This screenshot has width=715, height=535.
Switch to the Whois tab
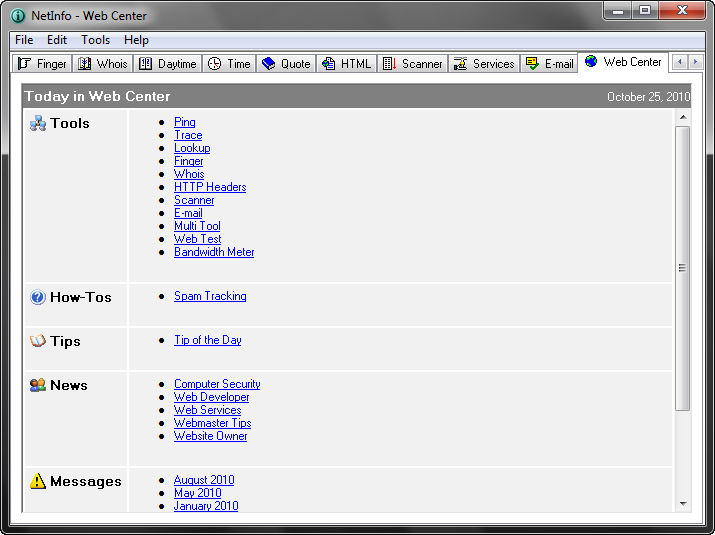tap(103, 64)
